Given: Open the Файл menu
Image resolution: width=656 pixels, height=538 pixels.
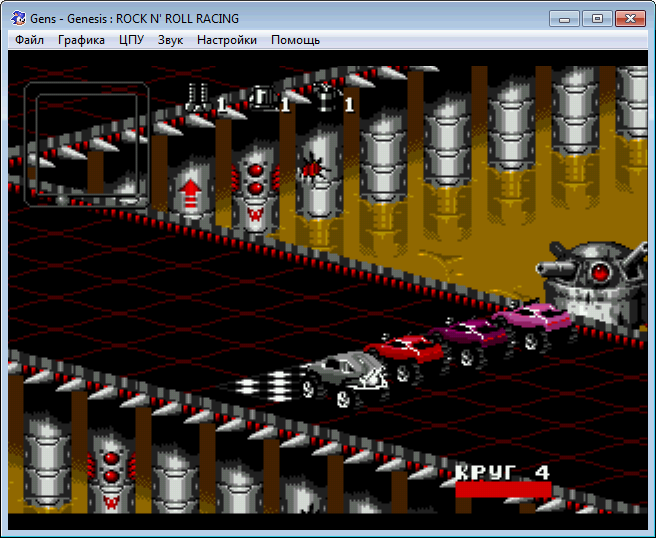Looking at the screenshot, I should [x=29, y=40].
